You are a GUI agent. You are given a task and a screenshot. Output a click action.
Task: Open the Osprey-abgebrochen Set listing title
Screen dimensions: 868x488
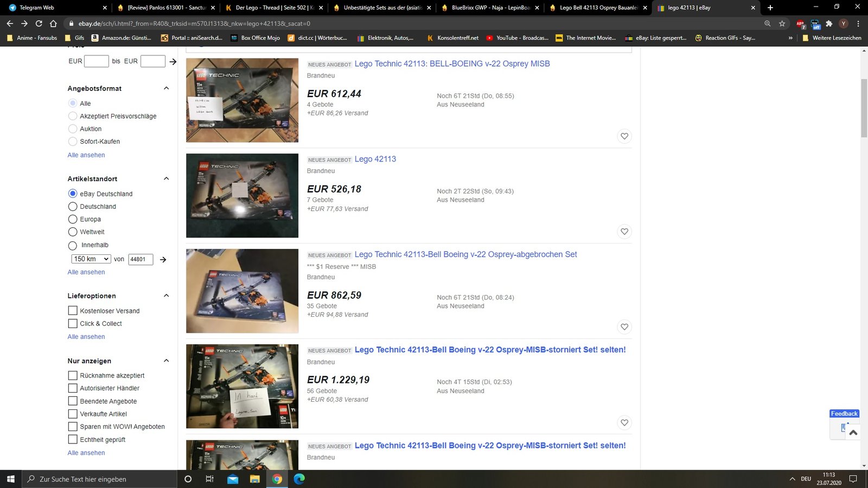pyautogui.click(x=466, y=254)
